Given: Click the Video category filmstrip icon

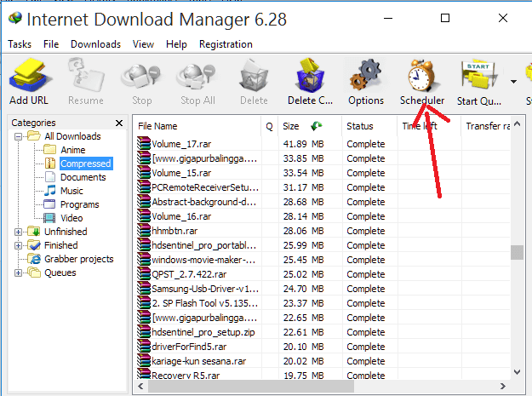Looking at the screenshot, I should coord(49,217).
